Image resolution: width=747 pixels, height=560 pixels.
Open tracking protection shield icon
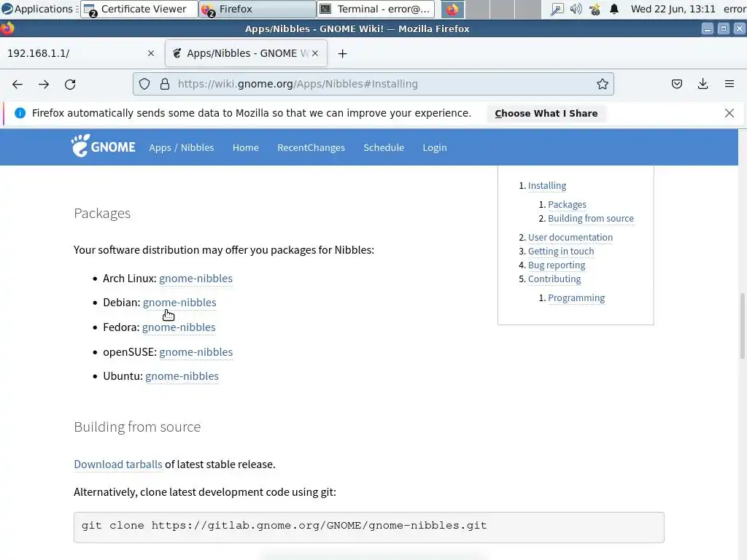pos(144,85)
